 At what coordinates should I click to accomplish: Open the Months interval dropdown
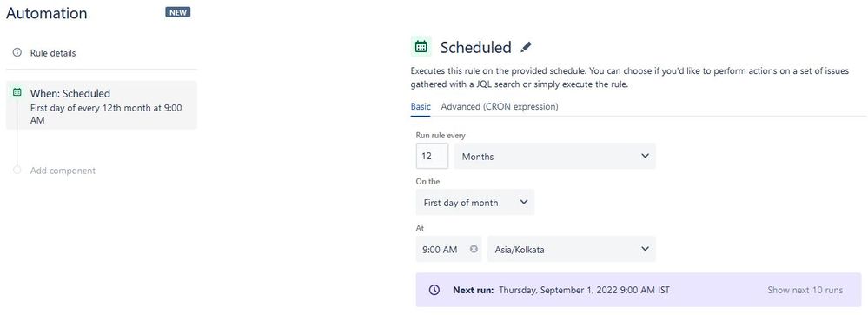554,156
